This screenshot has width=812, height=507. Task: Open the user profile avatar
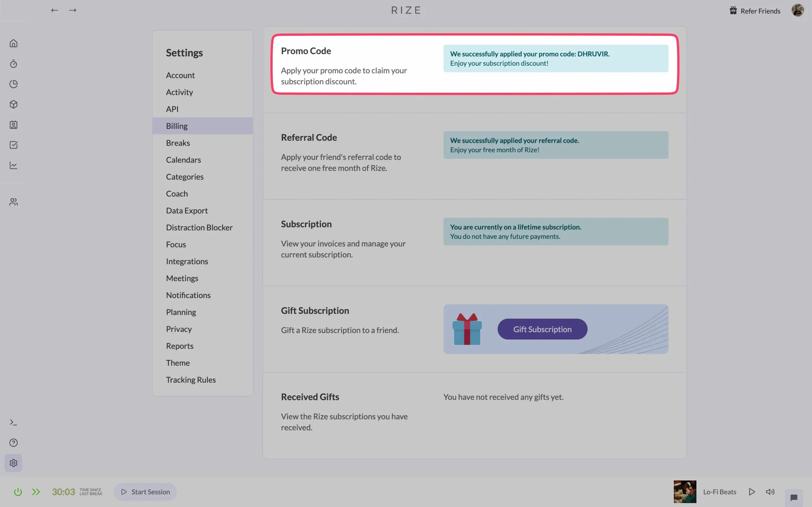coord(798,10)
